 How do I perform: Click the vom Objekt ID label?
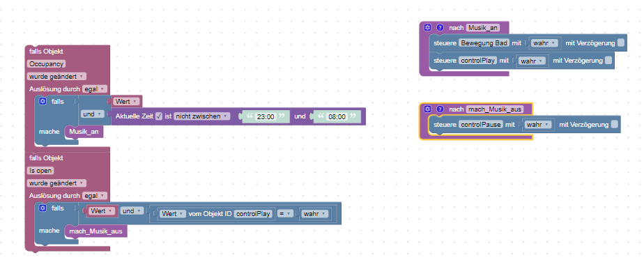[x=210, y=213]
